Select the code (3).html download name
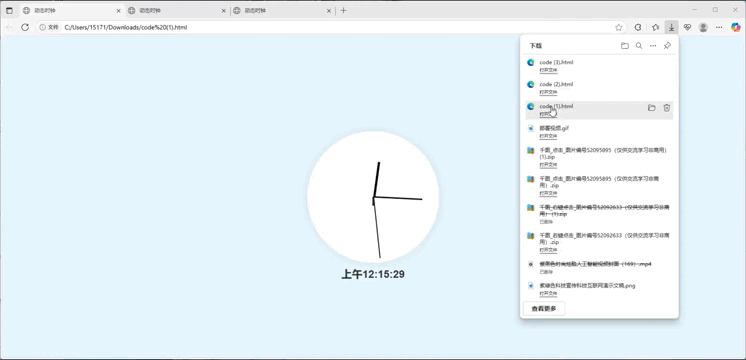This screenshot has height=360, width=746. tap(556, 62)
